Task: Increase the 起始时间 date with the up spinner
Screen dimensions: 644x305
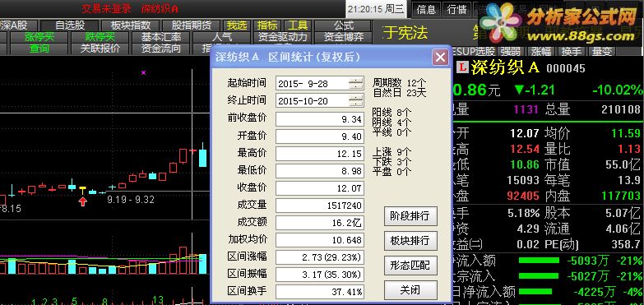Action: pos(355,81)
